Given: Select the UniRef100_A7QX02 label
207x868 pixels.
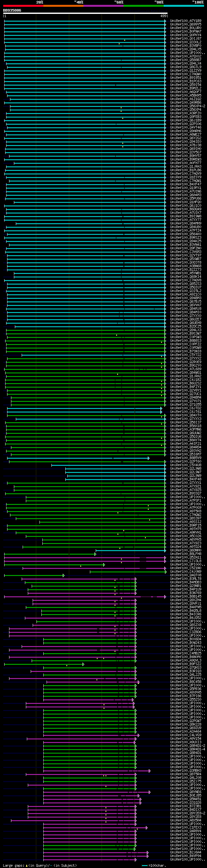Looking at the screenshot, I should point(186,56).
